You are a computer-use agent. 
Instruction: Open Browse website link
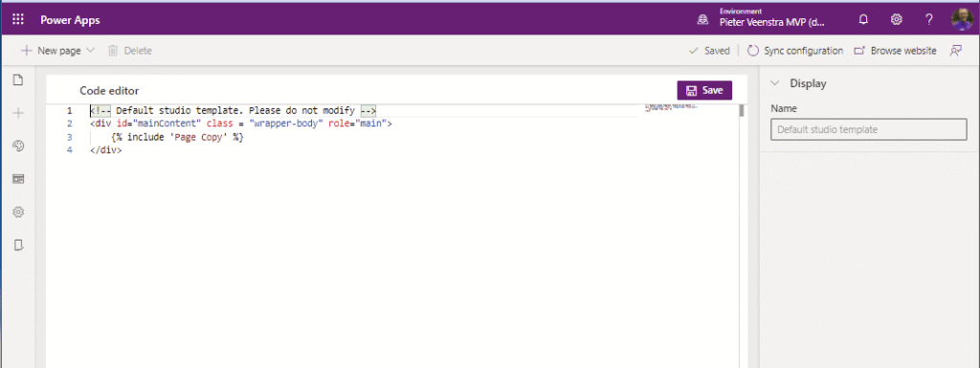[x=895, y=51]
